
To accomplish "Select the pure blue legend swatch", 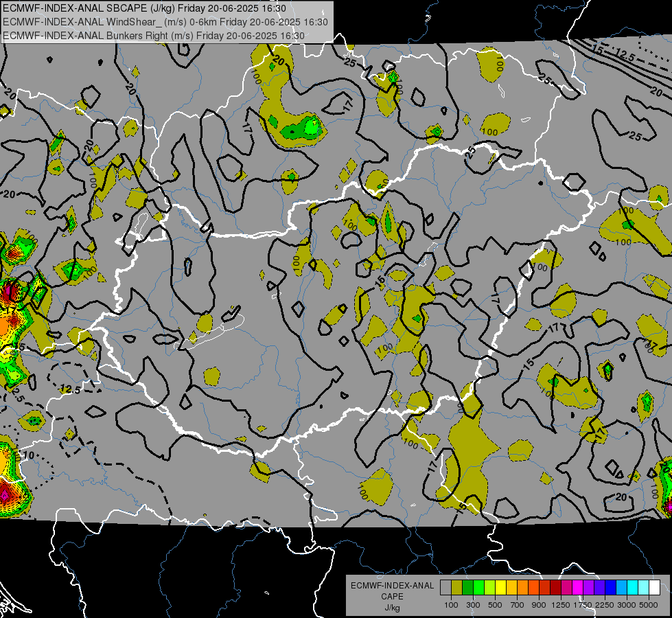I will (x=611, y=588).
